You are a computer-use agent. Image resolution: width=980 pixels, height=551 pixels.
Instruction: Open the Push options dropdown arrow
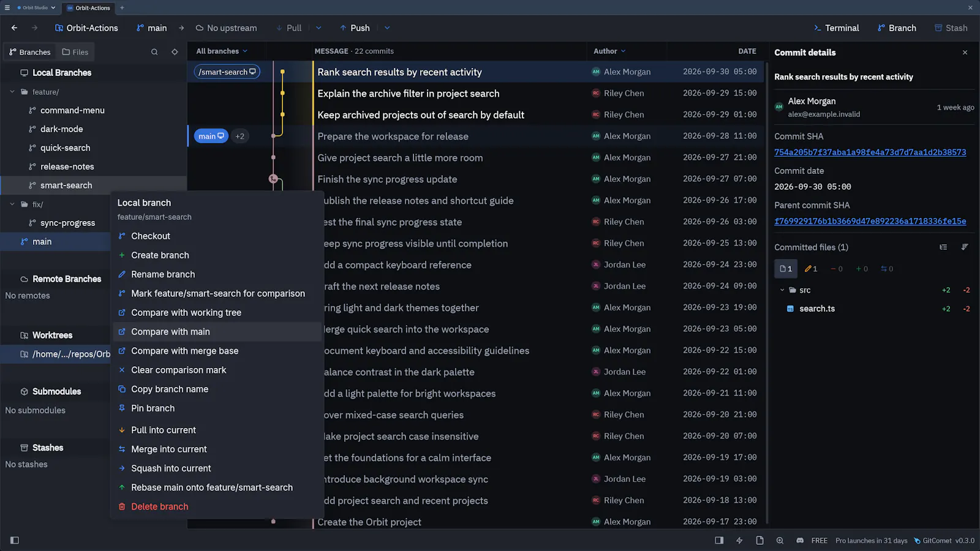point(387,28)
